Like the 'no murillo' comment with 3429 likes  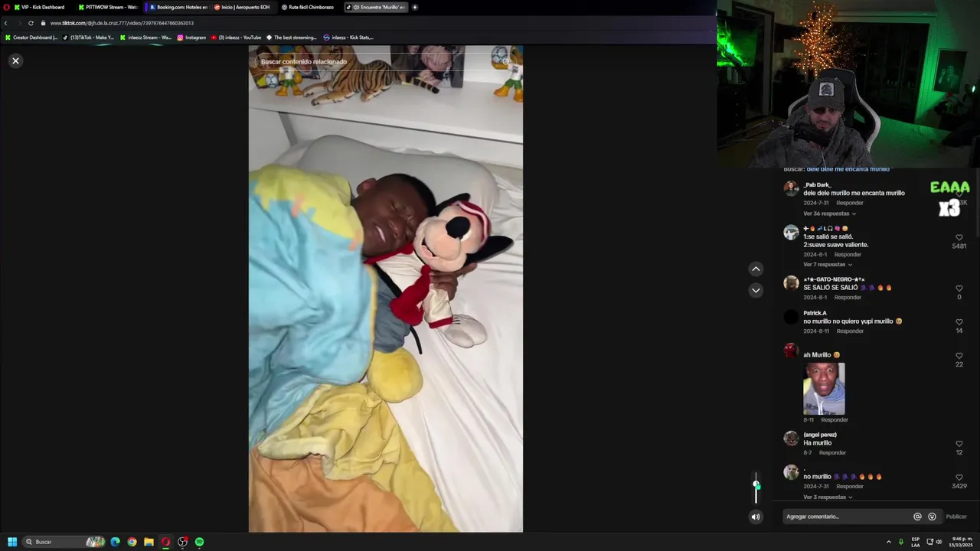pos(959,478)
